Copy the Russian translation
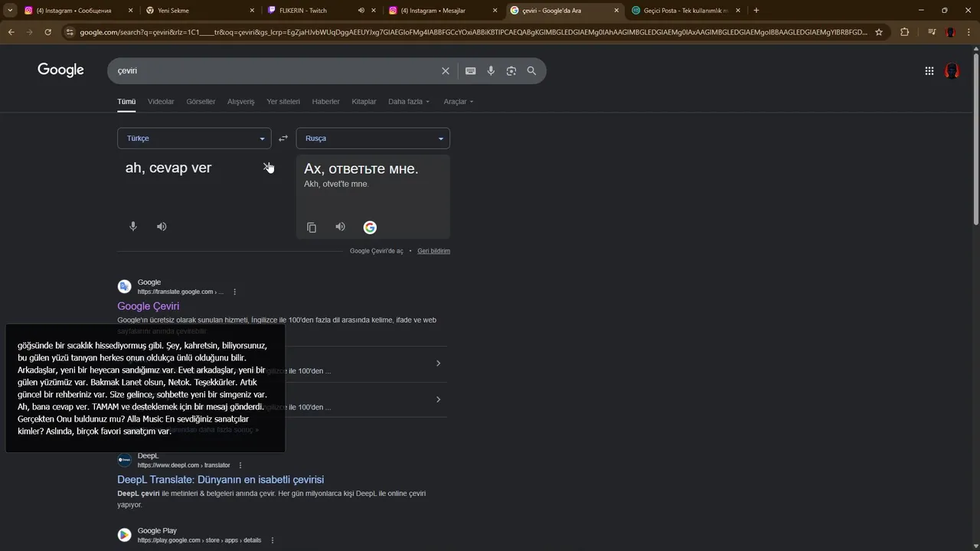 (312, 227)
